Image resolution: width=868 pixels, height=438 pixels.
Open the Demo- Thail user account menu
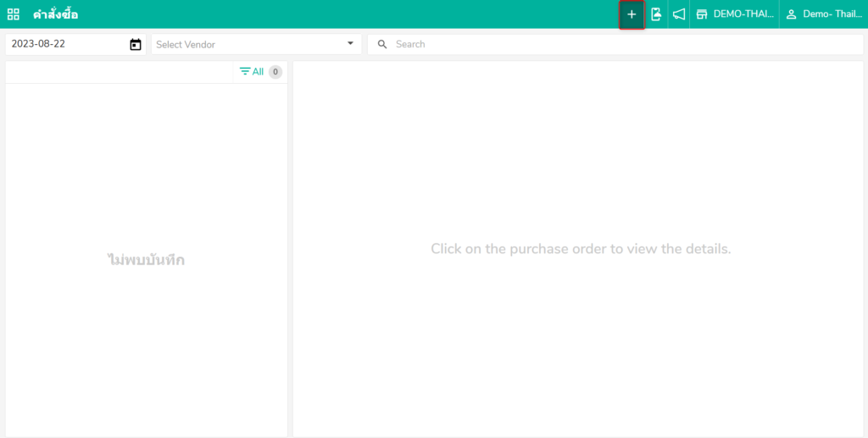click(824, 14)
